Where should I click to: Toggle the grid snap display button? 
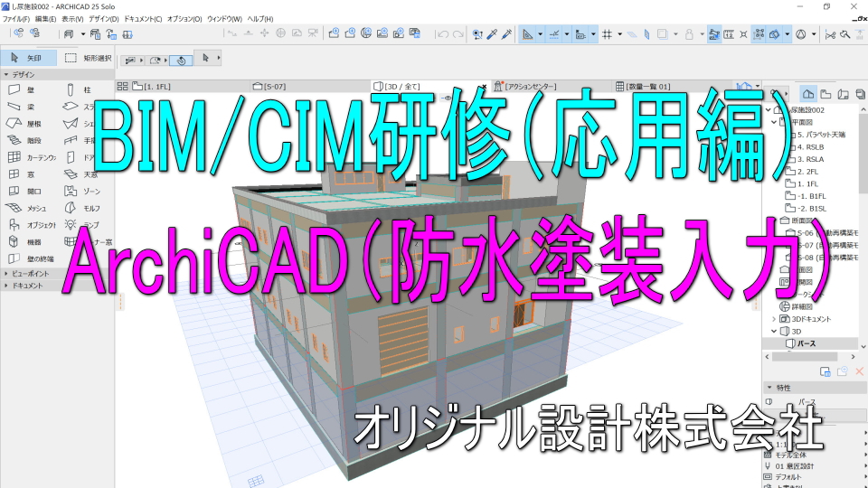pos(608,34)
